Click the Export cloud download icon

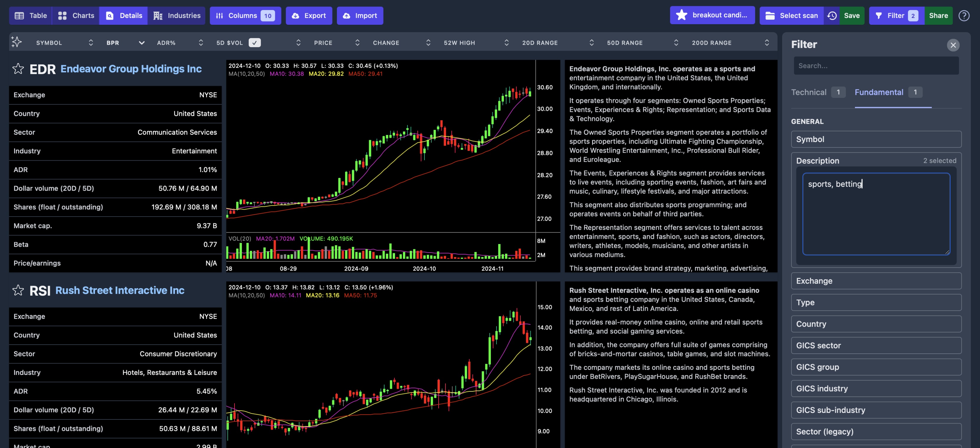295,16
